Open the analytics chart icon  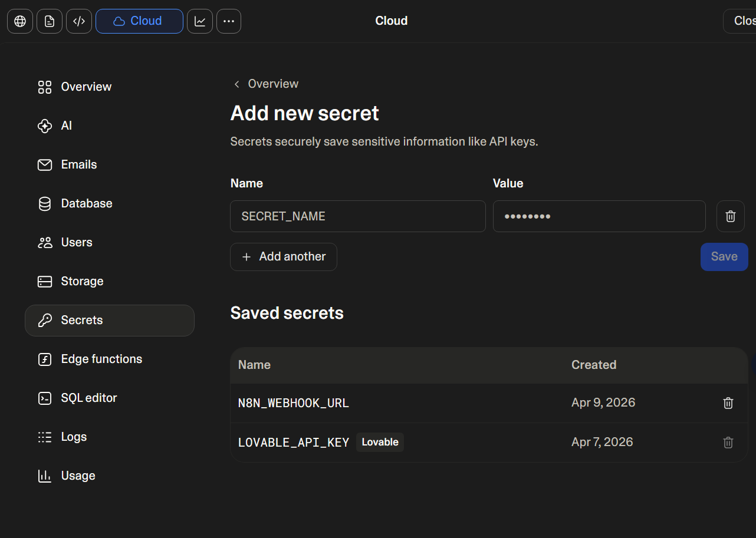click(200, 21)
